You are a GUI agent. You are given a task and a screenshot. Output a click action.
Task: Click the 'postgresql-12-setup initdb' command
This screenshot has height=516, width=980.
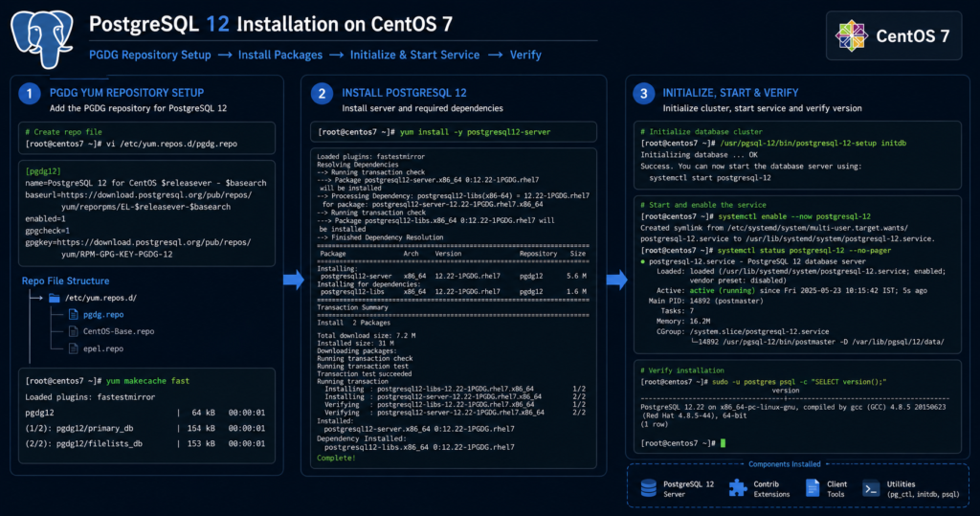point(813,144)
